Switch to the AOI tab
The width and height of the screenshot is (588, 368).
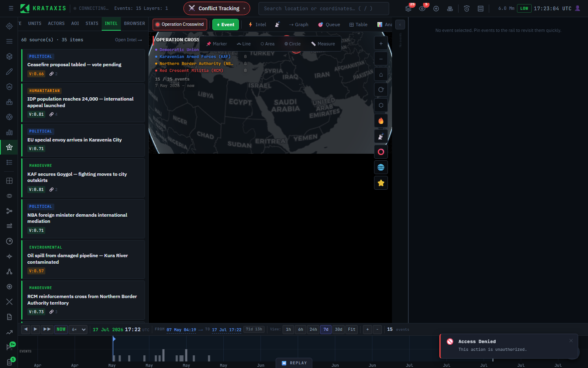point(75,23)
